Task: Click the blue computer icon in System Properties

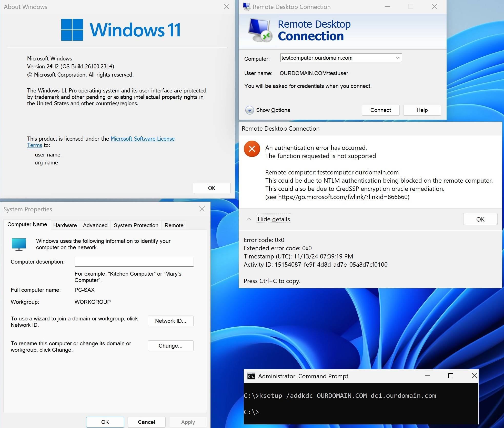Action: pos(19,244)
